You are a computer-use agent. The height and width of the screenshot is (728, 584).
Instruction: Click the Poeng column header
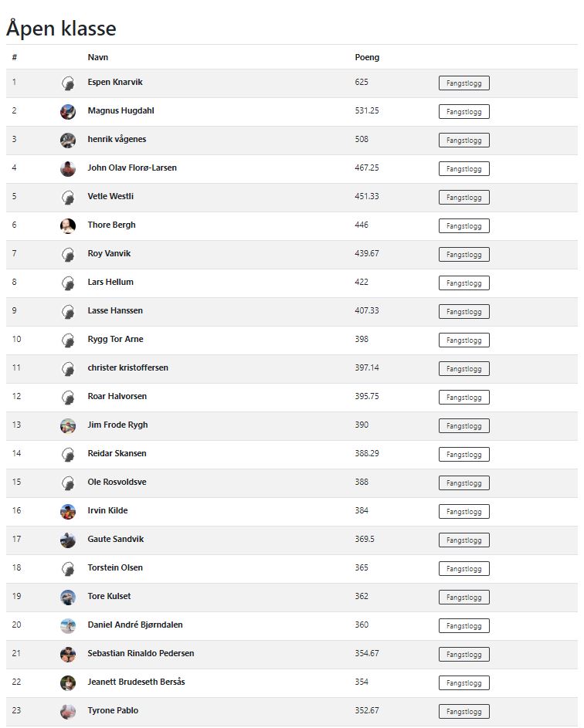367,57
